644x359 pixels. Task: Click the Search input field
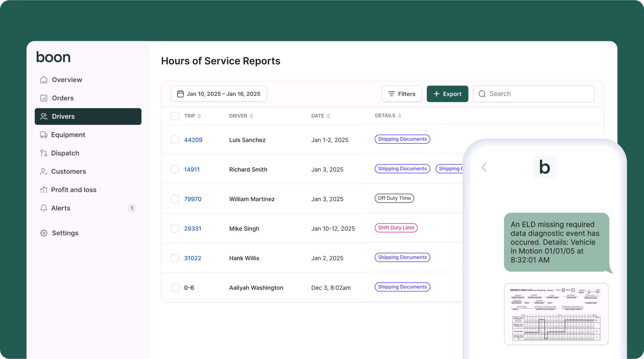pos(538,94)
